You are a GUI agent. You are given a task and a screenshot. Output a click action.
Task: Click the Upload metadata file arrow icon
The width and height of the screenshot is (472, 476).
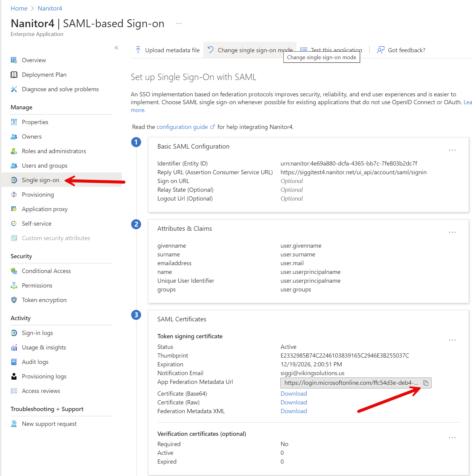point(138,50)
